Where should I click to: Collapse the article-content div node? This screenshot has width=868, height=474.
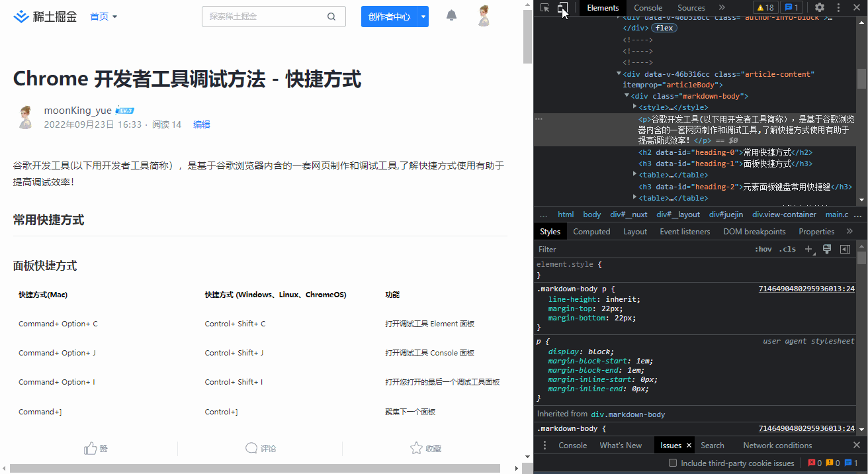(x=619, y=73)
